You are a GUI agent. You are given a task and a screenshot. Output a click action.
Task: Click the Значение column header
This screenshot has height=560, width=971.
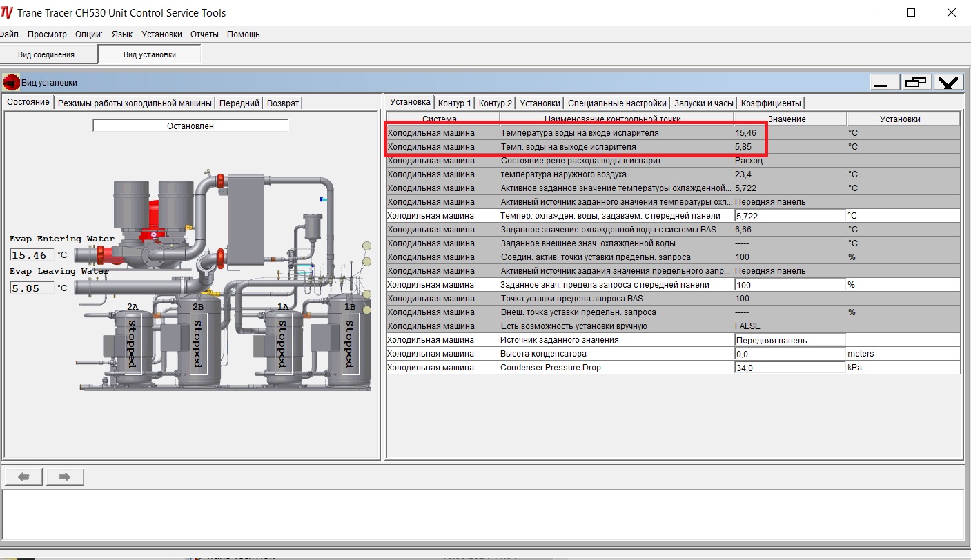(x=790, y=119)
